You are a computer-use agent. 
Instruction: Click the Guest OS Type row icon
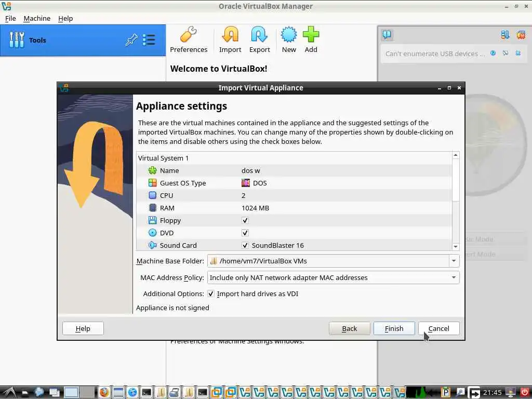152,183
